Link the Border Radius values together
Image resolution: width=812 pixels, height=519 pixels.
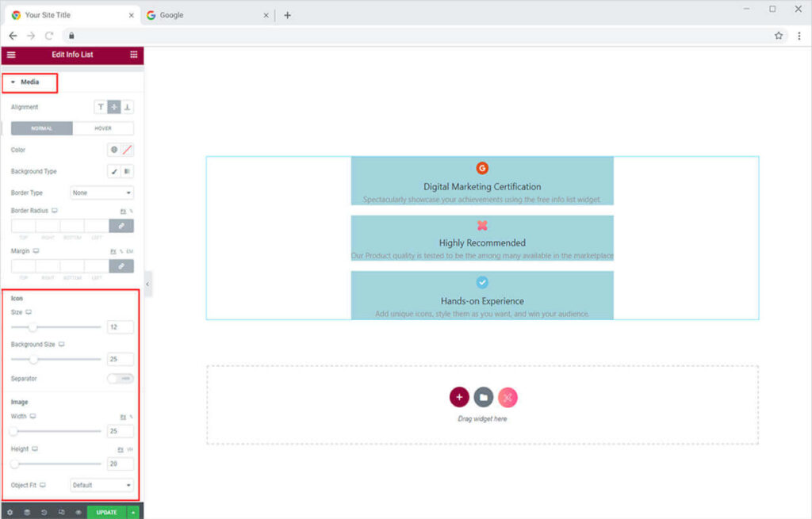121,227
